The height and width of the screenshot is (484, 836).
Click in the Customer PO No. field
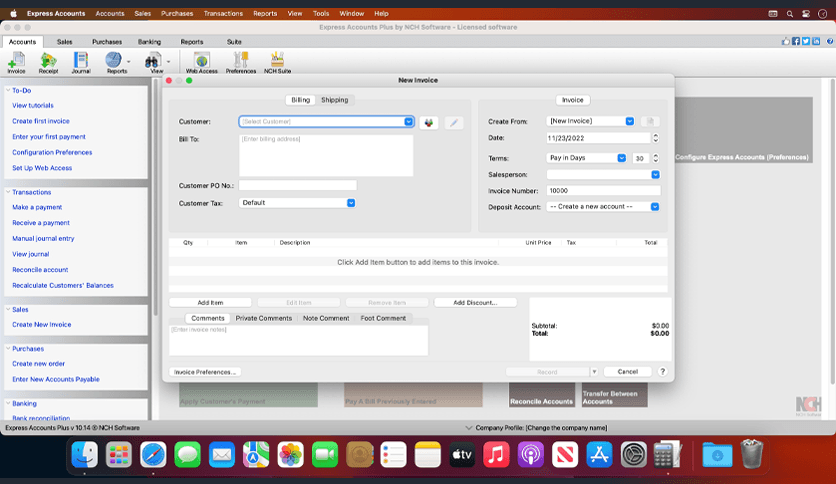point(298,185)
